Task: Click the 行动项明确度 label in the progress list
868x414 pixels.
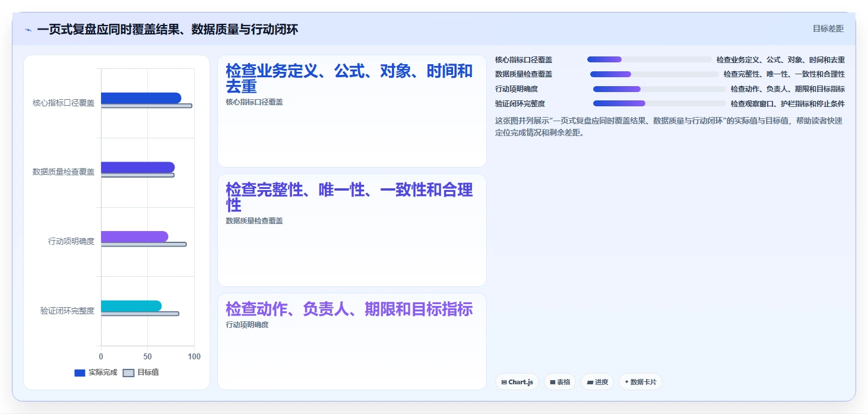Action: (517, 89)
